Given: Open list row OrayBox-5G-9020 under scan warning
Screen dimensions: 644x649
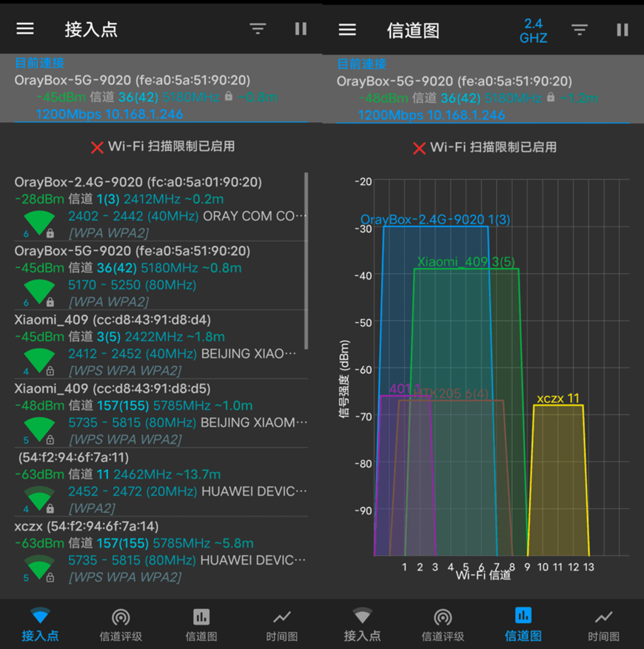Looking at the screenshot, I should [161, 276].
